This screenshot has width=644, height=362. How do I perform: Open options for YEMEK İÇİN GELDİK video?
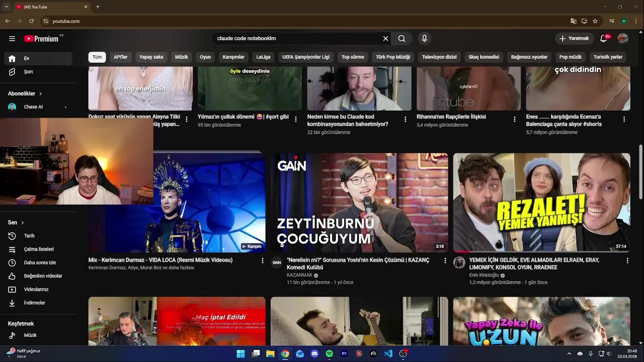627,260
